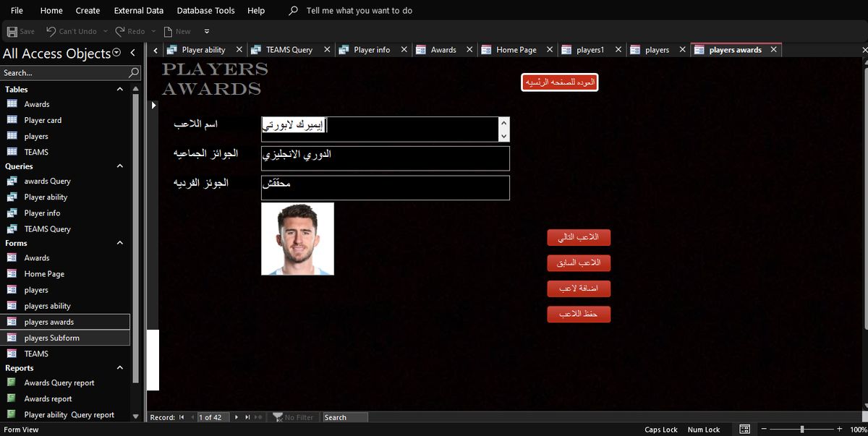Select the Player card table icon
This screenshot has height=436, width=868.
12,120
